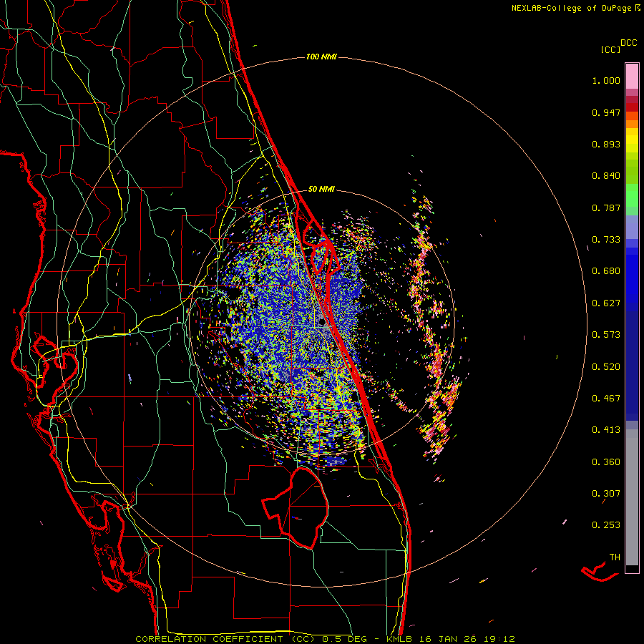The width and height of the screenshot is (644, 644).
Task: Click the 0.733 scale value
Action: 606,240
